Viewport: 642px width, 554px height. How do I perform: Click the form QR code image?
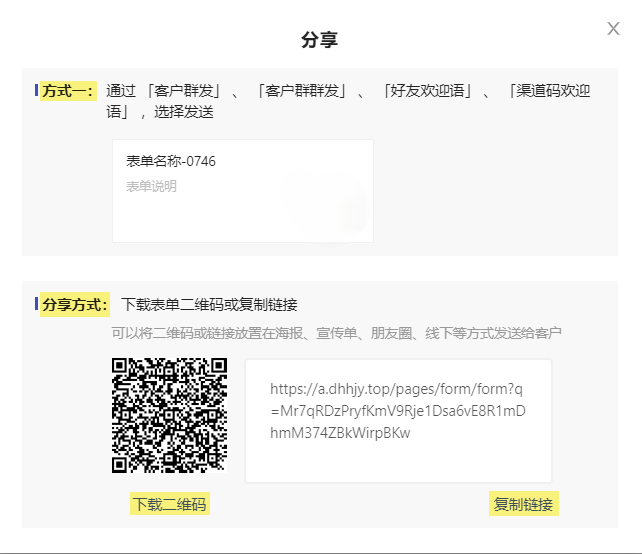169,416
